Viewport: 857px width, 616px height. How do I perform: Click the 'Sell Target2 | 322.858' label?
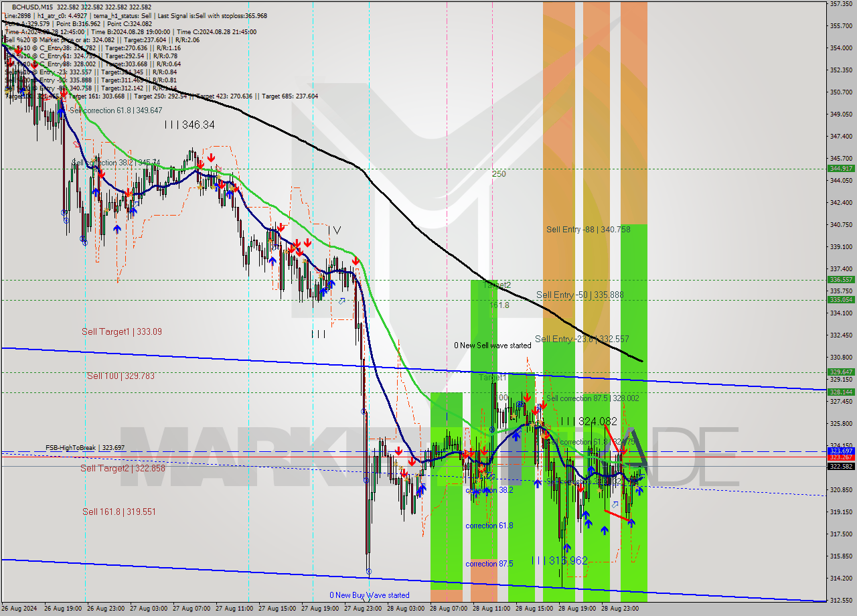click(123, 468)
